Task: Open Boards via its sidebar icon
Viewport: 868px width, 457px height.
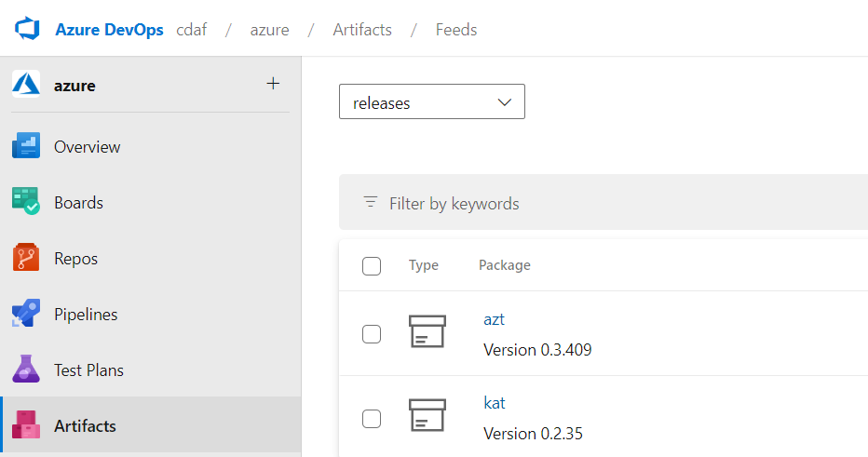Action: click(x=26, y=202)
